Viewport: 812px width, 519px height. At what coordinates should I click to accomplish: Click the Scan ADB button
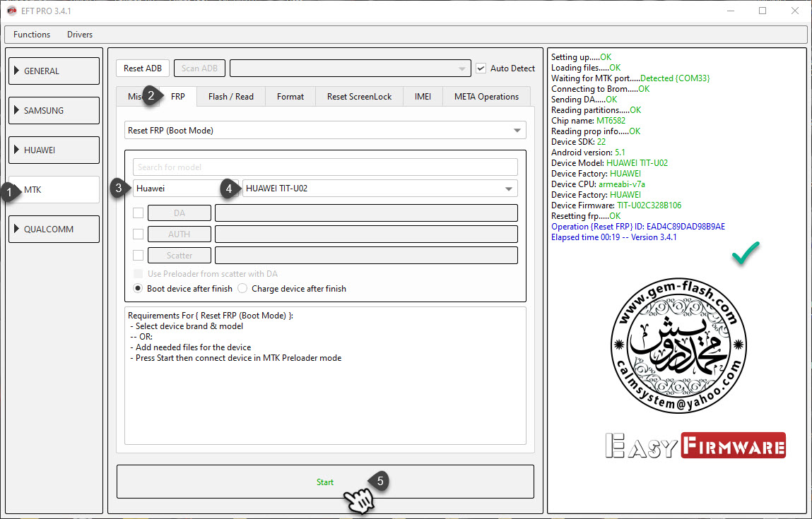199,68
